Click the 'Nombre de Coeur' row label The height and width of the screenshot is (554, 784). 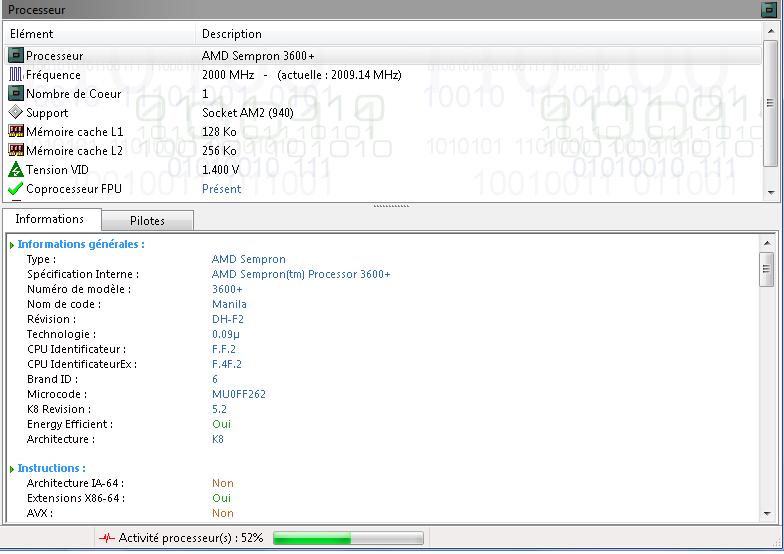[74, 94]
